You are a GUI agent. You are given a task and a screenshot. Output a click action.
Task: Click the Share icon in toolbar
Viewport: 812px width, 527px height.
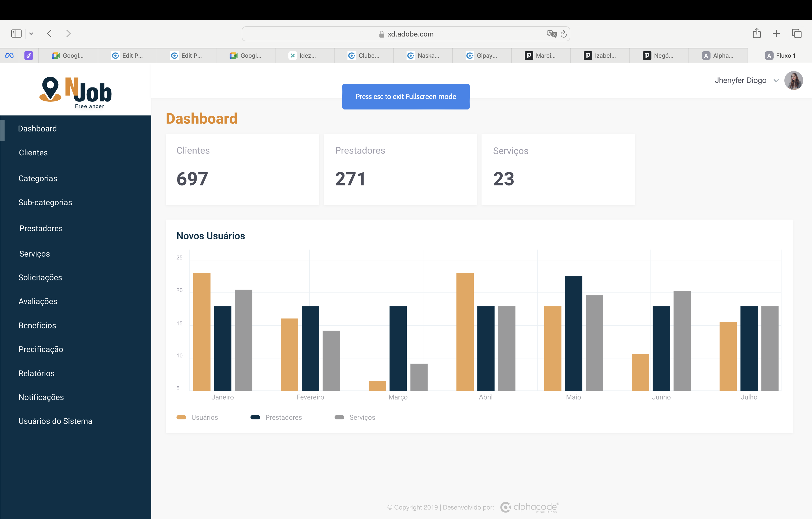[756, 33]
